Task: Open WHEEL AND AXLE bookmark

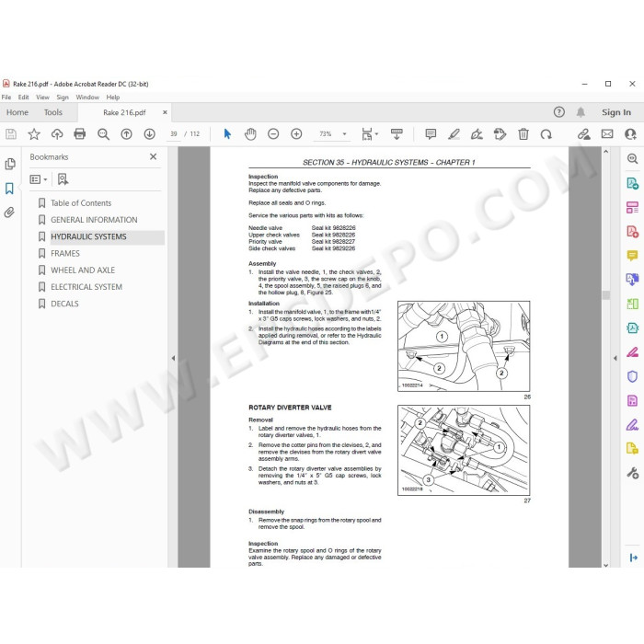Action: (83, 270)
